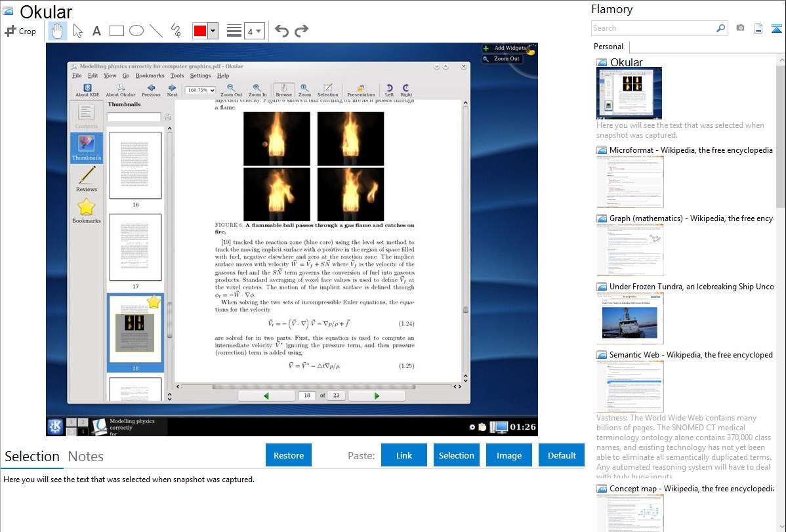Click the Browse tool icon

[283, 91]
